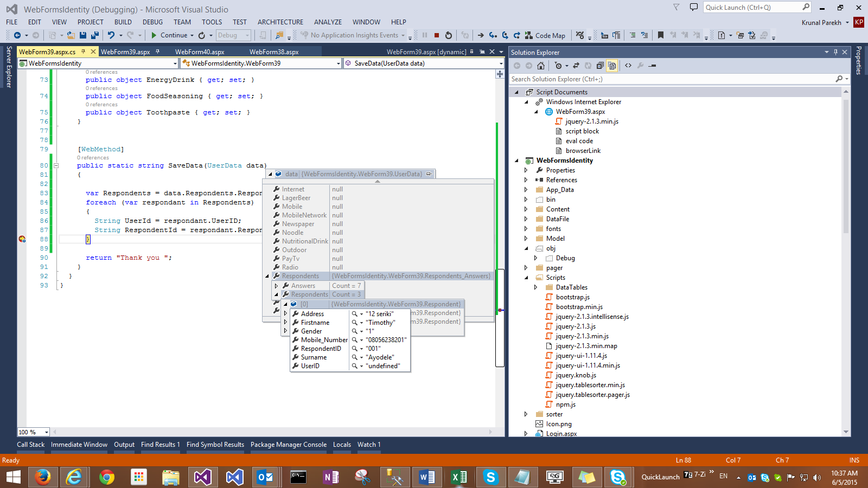868x488 pixels.
Task: Click the Home icon in Solution Explorer
Action: pyautogui.click(x=541, y=66)
